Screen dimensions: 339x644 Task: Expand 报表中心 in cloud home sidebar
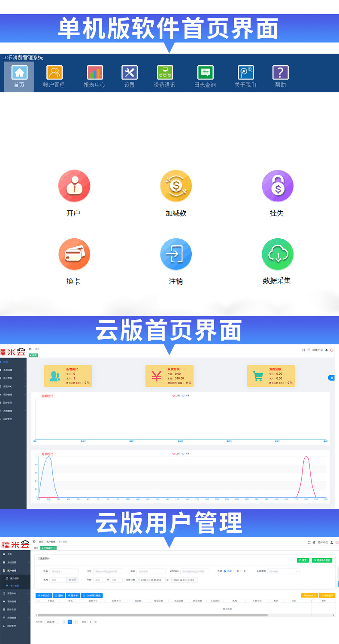13,386
